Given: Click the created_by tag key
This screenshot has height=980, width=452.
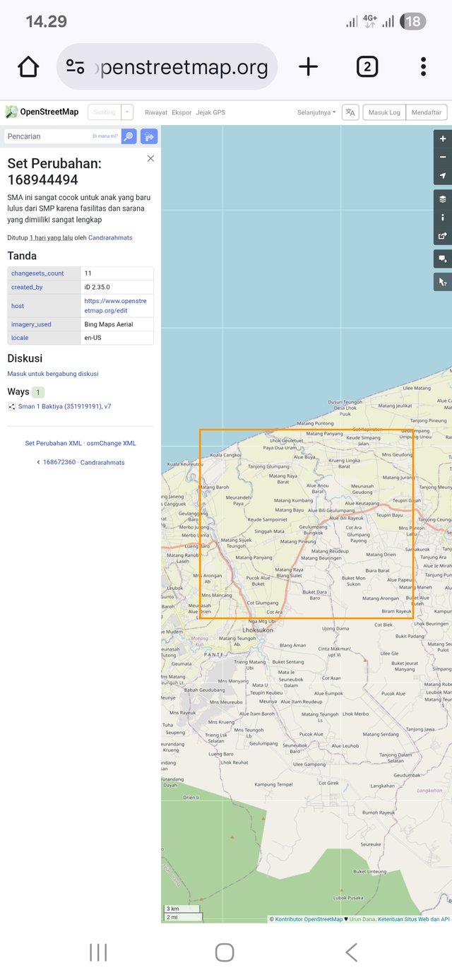Looking at the screenshot, I should click(x=27, y=287).
